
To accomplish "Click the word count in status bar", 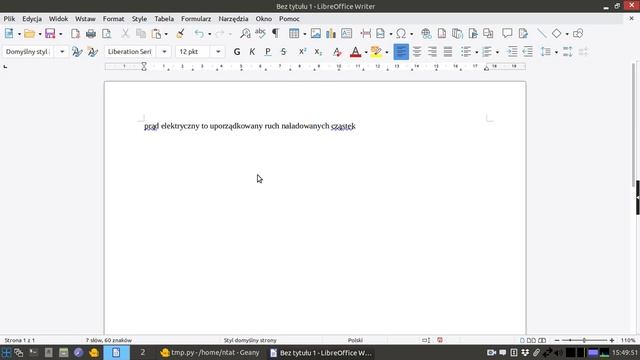I will coord(109,340).
